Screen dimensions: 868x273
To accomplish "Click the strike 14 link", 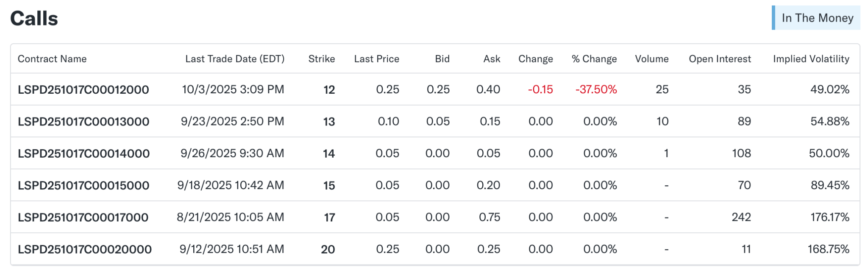I will (328, 153).
